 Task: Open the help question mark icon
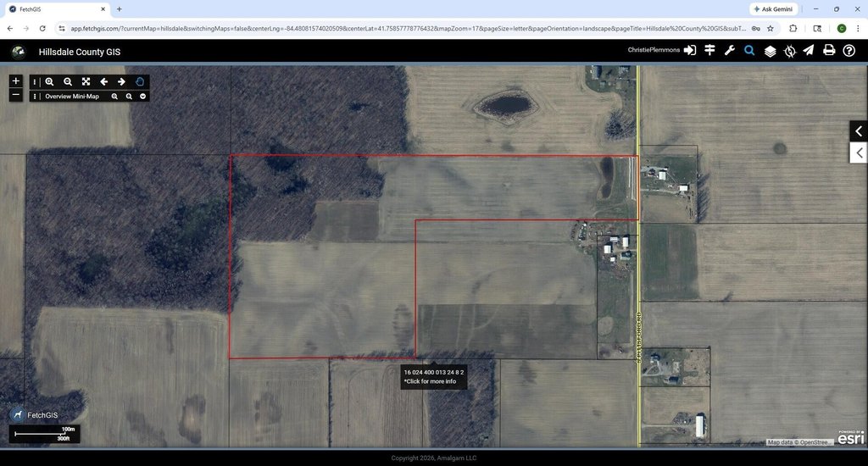click(849, 51)
